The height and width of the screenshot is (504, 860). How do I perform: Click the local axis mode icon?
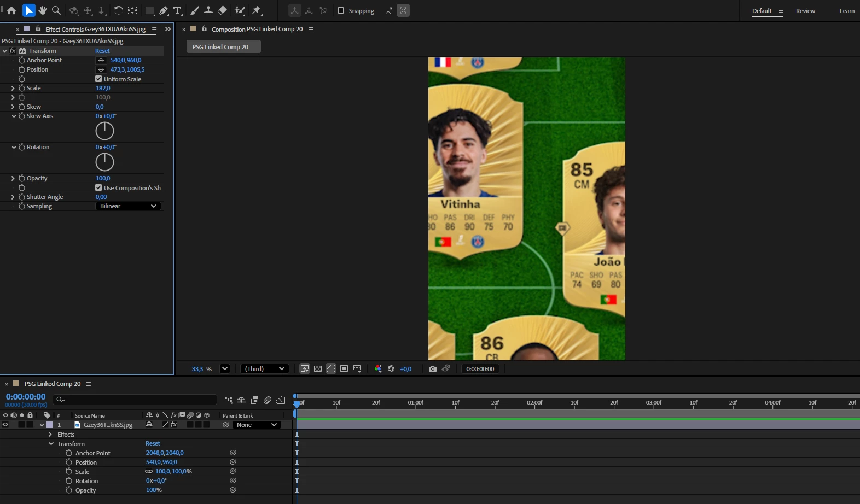point(295,10)
